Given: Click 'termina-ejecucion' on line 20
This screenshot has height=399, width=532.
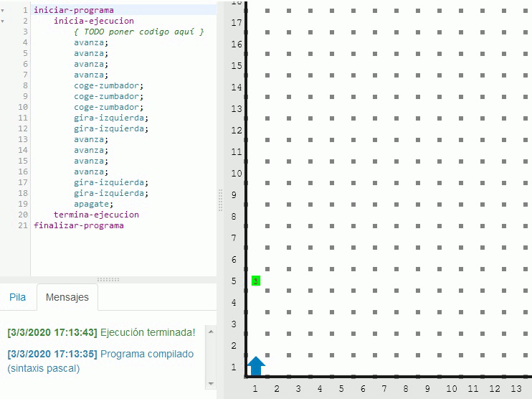Looking at the screenshot, I should coord(96,215).
